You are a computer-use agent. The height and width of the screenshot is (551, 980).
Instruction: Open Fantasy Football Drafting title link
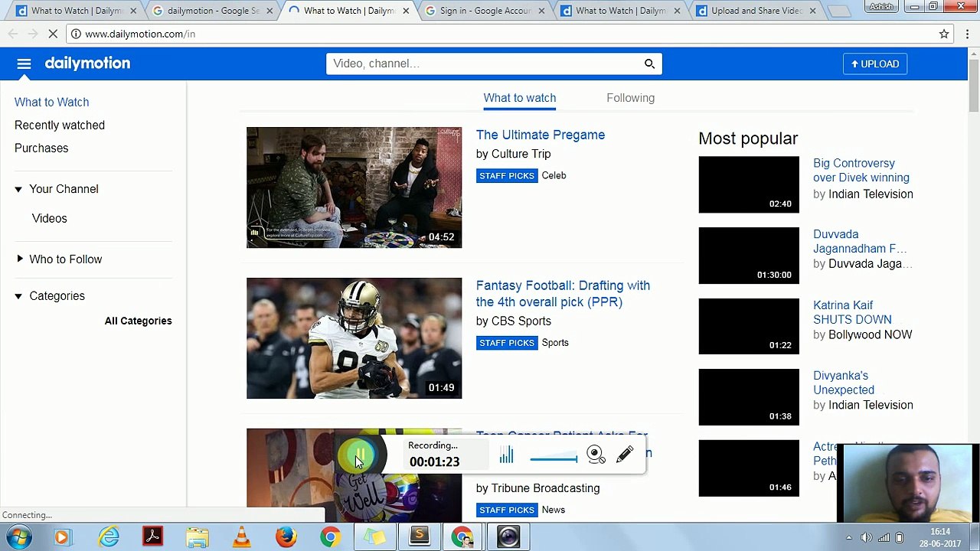(x=563, y=294)
